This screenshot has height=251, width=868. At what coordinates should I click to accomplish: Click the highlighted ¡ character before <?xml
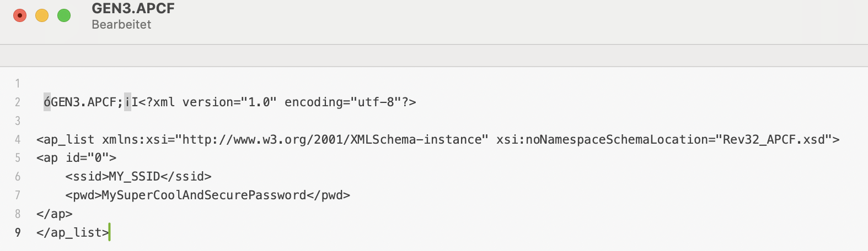pyautogui.click(x=127, y=102)
